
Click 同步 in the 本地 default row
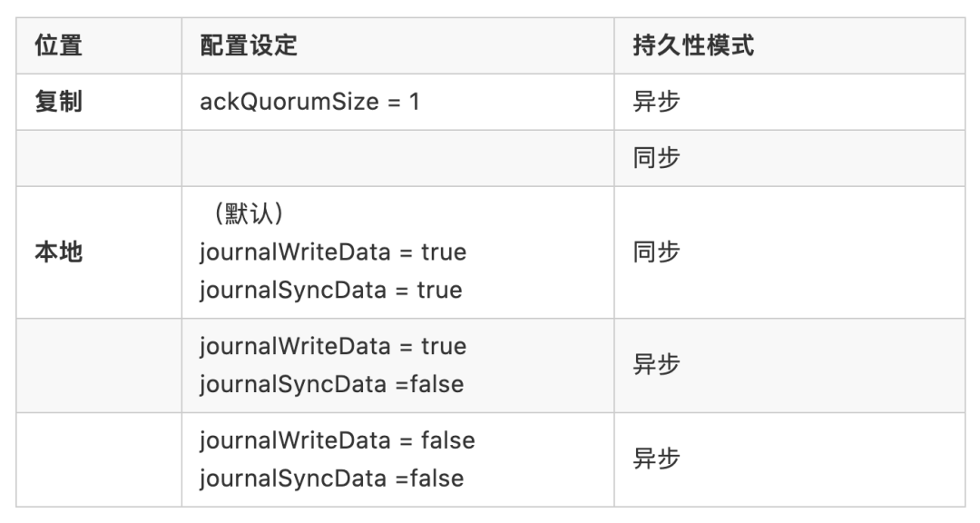point(656,252)
